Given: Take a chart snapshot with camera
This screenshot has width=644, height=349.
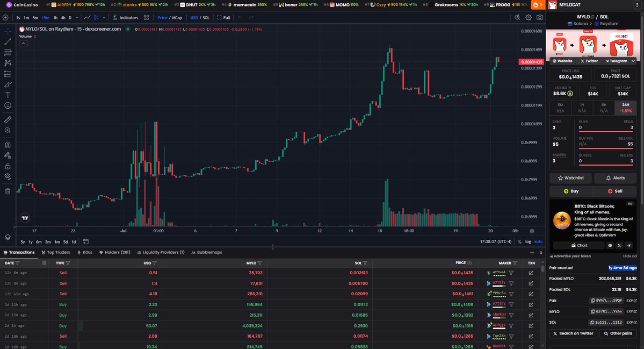Looking at the screenshot, I should 540,17.
